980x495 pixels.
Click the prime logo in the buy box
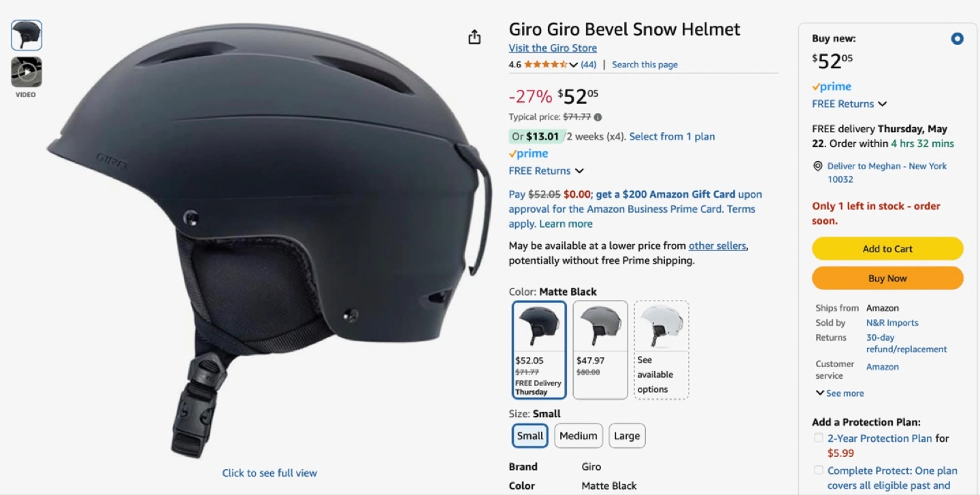click(832, 86)
